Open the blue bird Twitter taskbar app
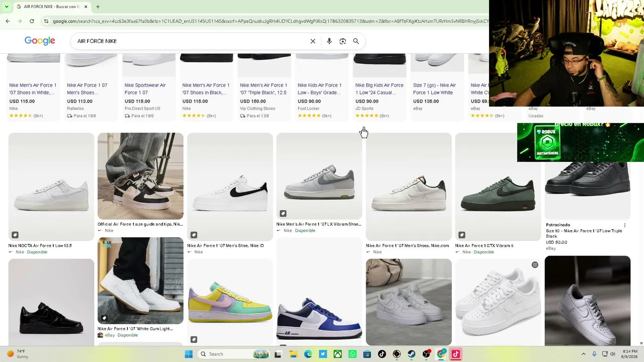Viewport: 644px width, 362px height. (x=323, y=354)
